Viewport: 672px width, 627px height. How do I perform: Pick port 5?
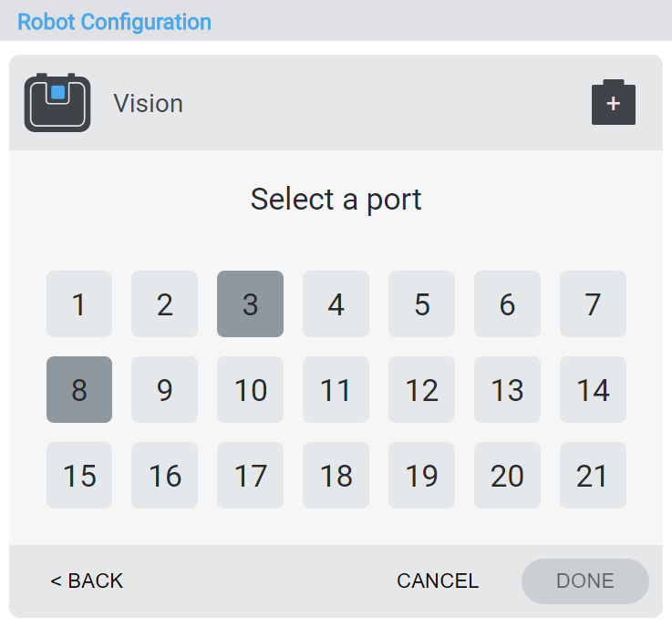click(x=422, y=304)
